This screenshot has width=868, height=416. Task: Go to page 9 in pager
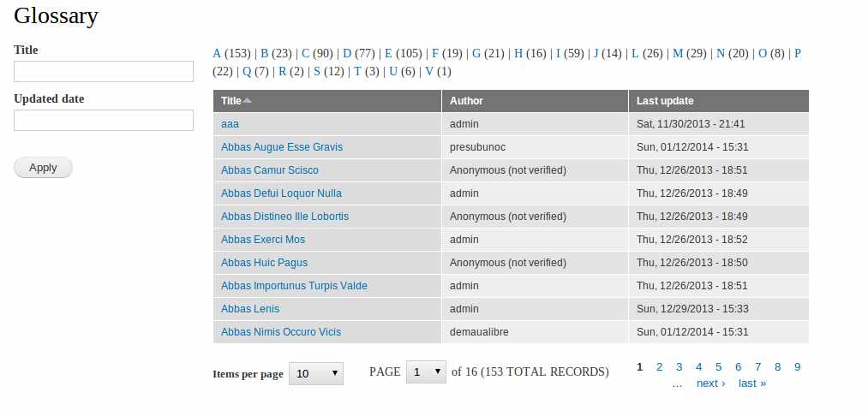[x=797, y=366]
